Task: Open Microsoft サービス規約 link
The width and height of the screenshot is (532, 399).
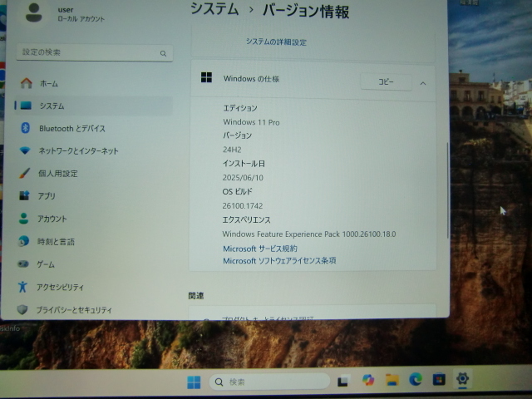Action: tap(260, 249)
